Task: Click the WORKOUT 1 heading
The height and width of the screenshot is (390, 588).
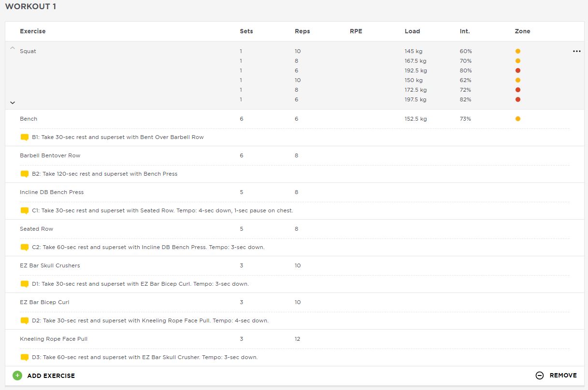Action: pyautogui.click(x=30, y=7)
